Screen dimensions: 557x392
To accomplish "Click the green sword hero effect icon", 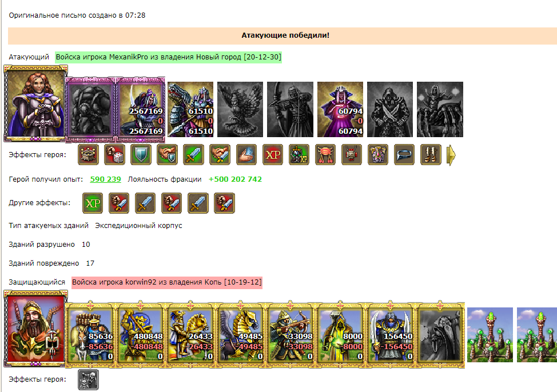I will coord(194,155).
